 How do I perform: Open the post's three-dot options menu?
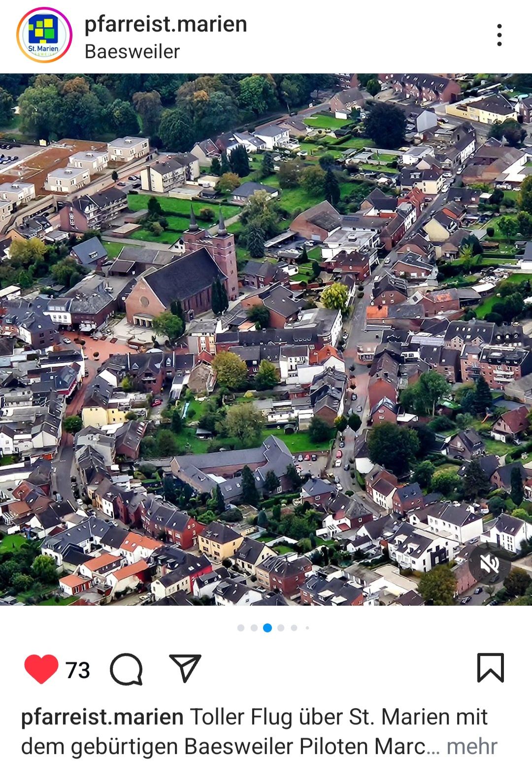[x=499, y=35]
